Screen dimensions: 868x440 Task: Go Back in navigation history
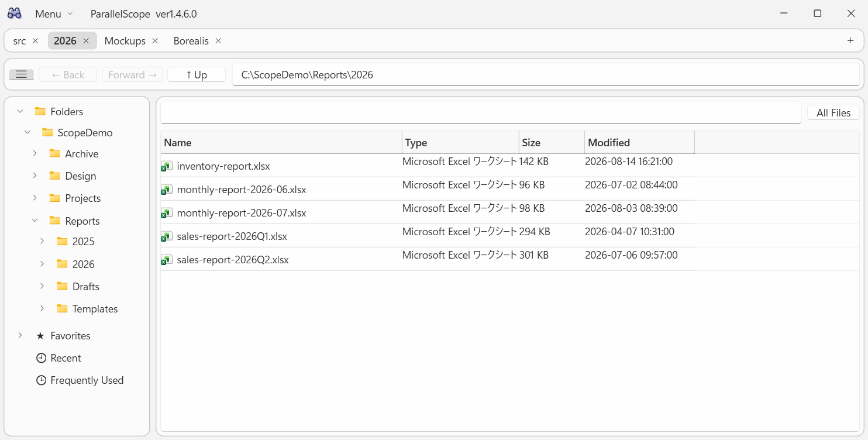(x=68, y=74)
